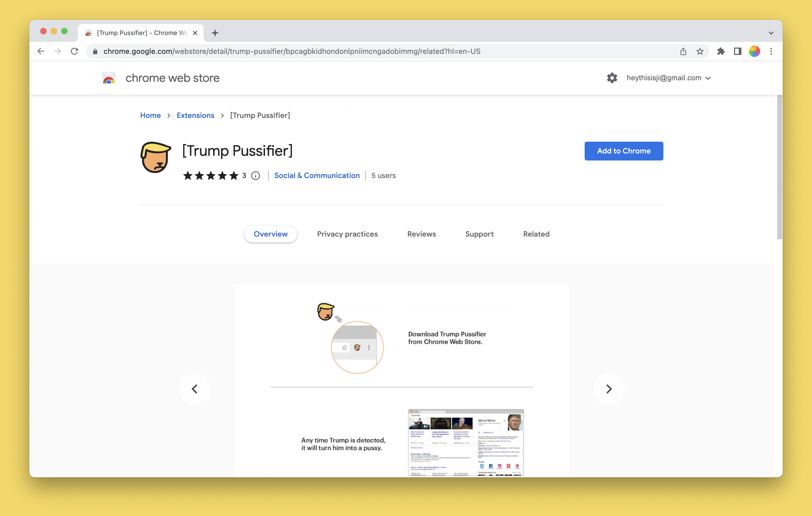The width and height of the screenshot is (812, 516).
Task: Click the lock icon in the address bar
Action: pos(95,51)
